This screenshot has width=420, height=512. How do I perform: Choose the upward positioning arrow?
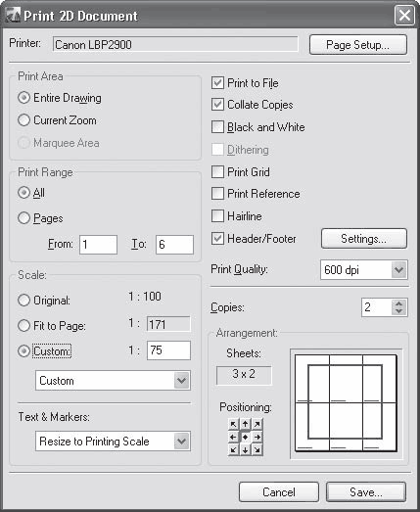pyautogui.click(x=246, y=424)
